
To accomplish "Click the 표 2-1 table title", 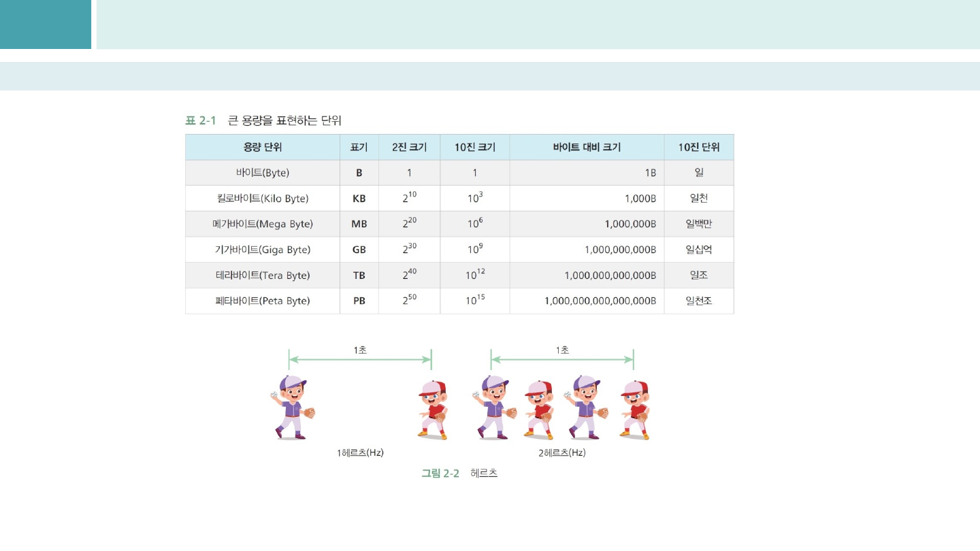I will 263,120.
